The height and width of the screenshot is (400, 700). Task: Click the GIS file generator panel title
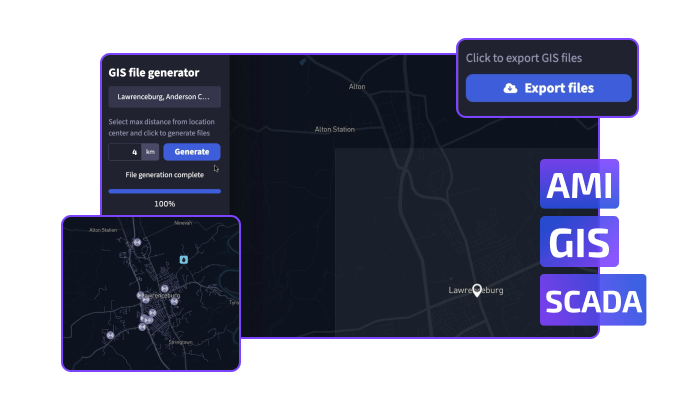coord(154,72)
